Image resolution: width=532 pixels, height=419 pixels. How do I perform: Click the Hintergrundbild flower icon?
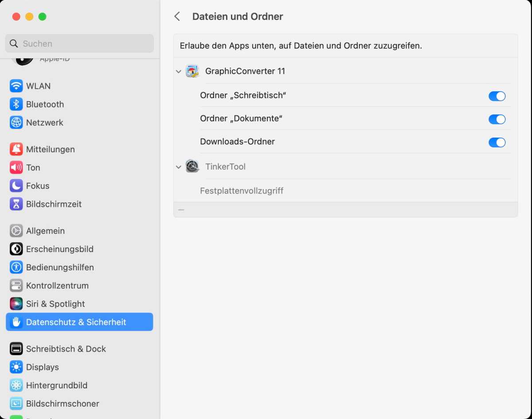(16, 385)
